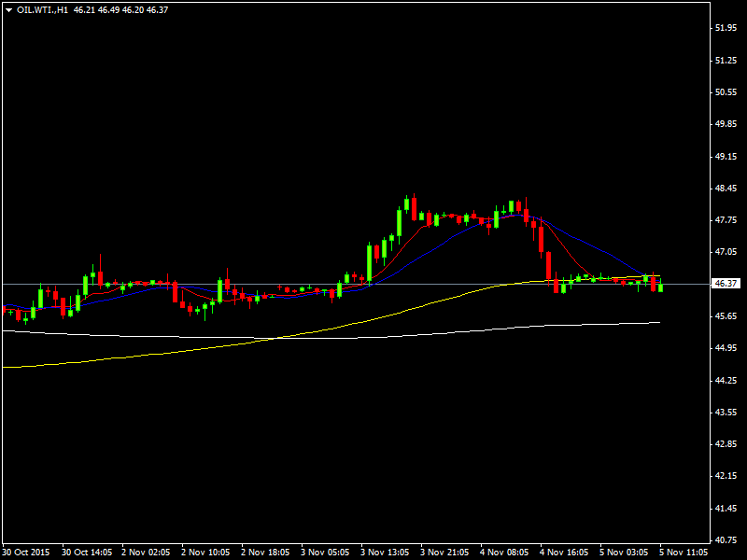The width and height of the screenshot is (747, 560).
Task: Select the 45.65 price scale label
Action: pyautogui.click(x=726, y=316)
